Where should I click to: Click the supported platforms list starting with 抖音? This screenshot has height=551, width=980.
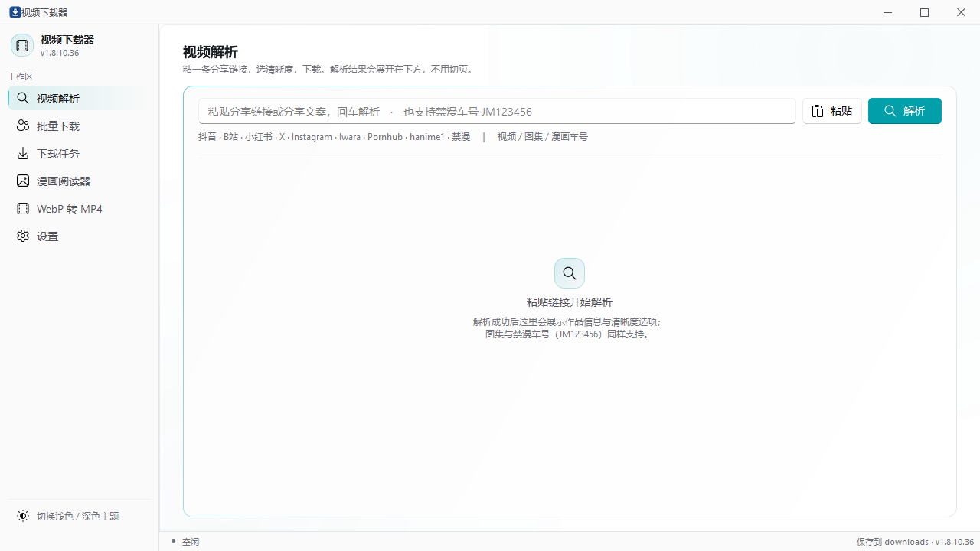pyautogui.click(x=335, y=137)
